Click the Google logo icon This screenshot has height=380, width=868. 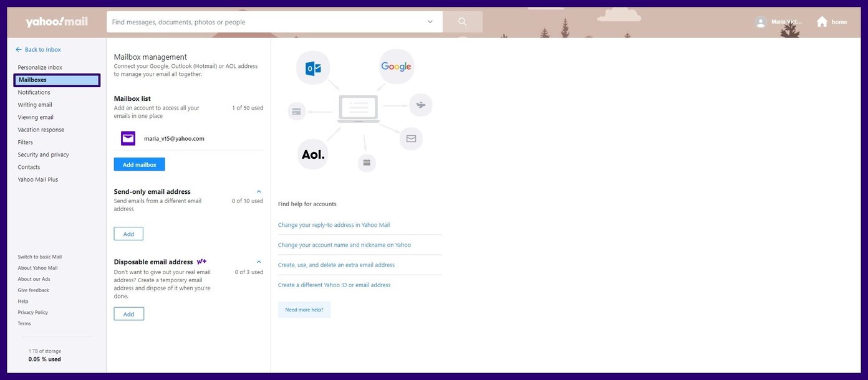click(x=397, y=67)
